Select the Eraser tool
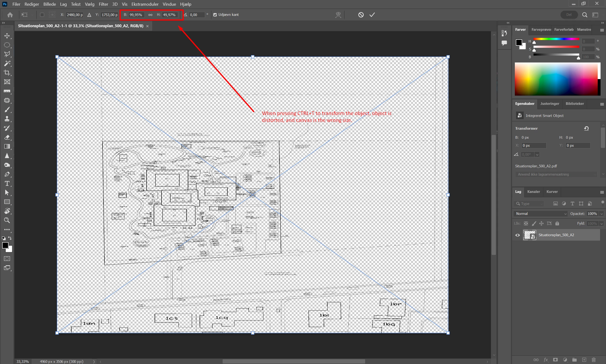The image size is (606, 364). [7, 137]
